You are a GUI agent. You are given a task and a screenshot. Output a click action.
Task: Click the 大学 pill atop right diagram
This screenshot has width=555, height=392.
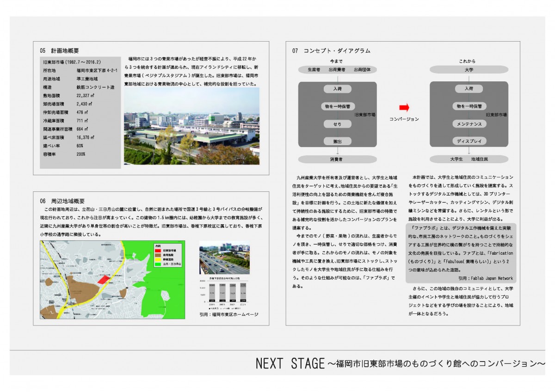[469, 70]
